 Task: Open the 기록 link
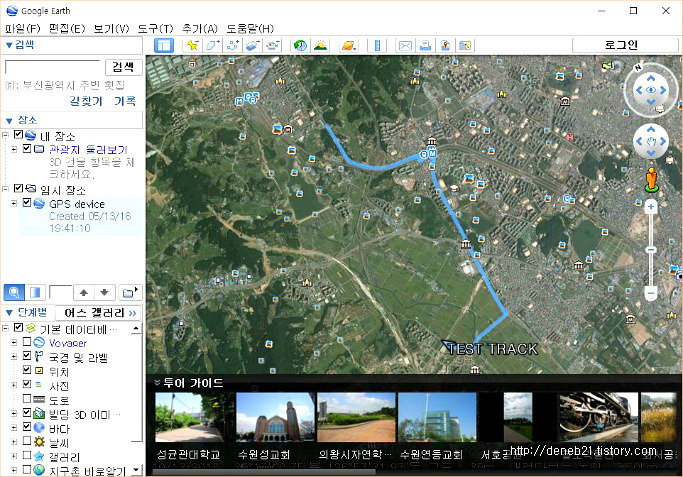125,101
